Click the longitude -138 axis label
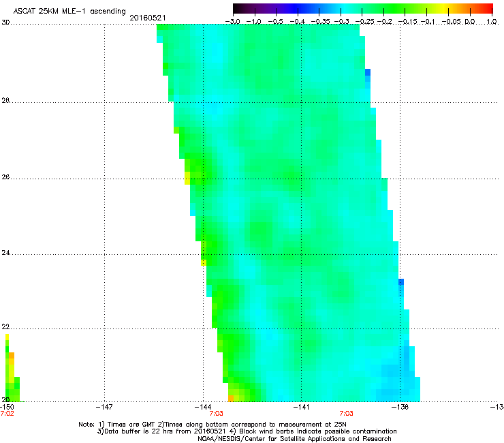The height and width of the screenshot is (443, 504). click(400, 407)
